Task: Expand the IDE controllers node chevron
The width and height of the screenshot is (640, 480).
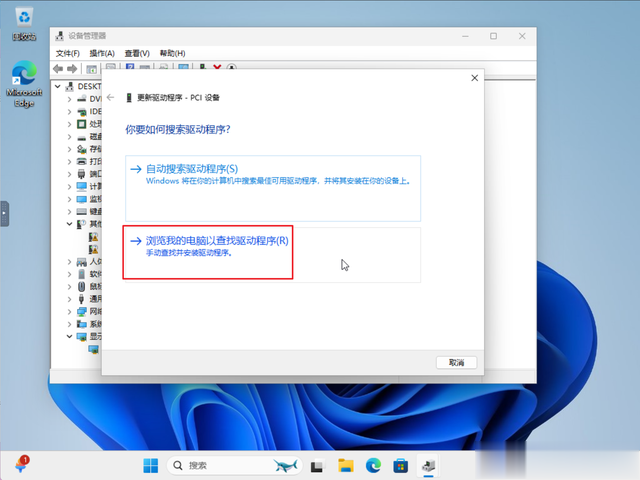Action: tap(69, 111)
